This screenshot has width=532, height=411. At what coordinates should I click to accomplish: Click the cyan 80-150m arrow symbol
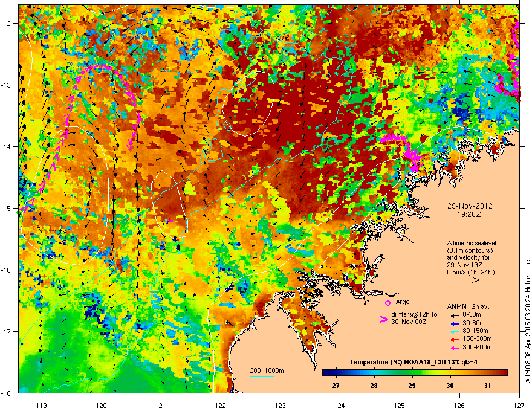[455, 332]
